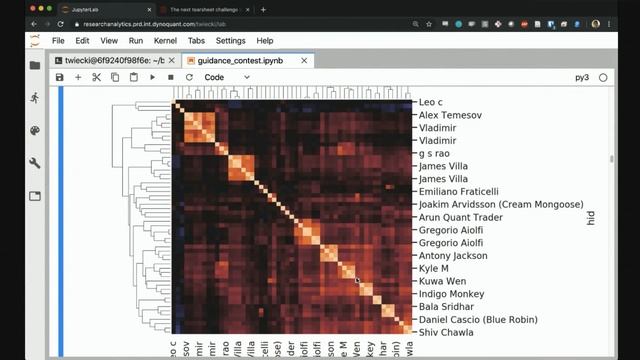Click the g s rao row label
The image size is (640, 360).
click(434, 153)
